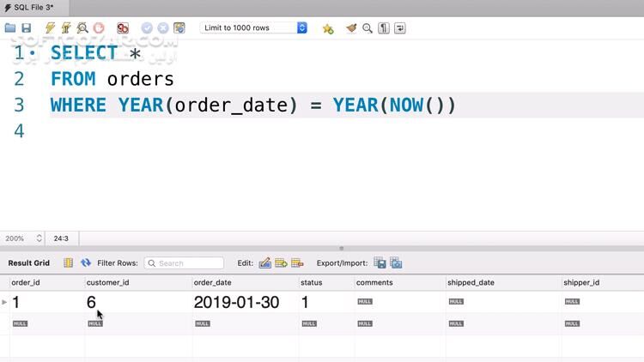Export recordset to an external file
The height and width of the screenshot is (362, 644).
pyautogui.click(x=380, y=263)
